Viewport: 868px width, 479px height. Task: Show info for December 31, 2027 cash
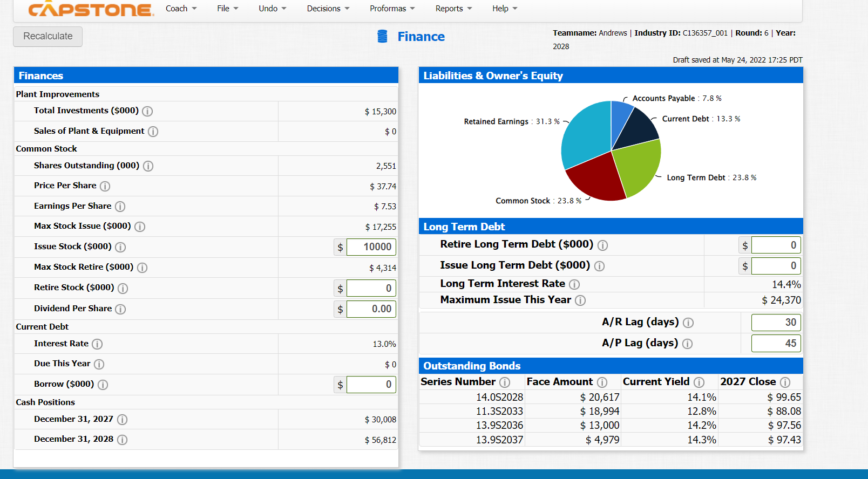pyautogui.click(x=123, y=420)
